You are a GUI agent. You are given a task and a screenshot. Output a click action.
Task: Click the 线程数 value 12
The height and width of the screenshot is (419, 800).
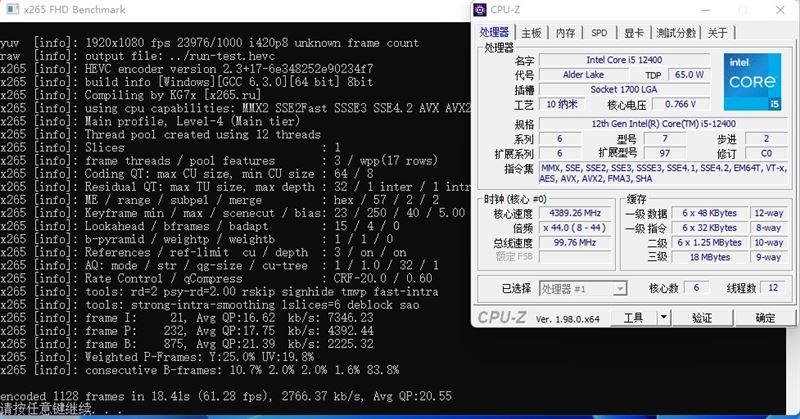coord(773,288)
